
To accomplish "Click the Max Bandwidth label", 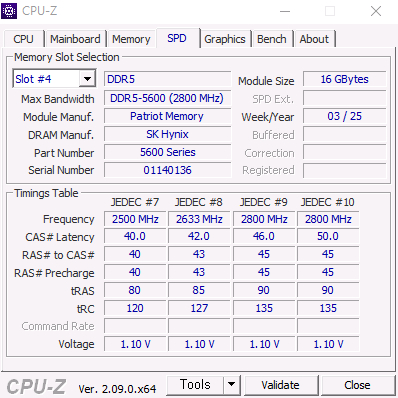I will [x=57, y=99].
